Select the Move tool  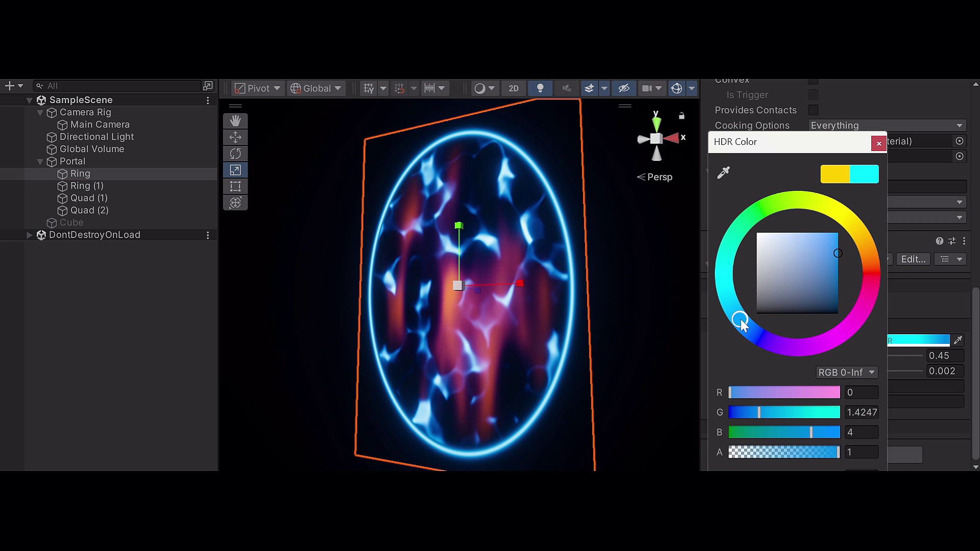(235, 137)
